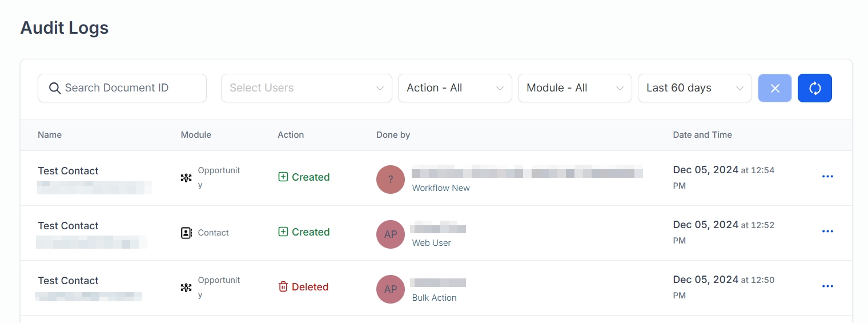The image size is (868, 323).
Task: Open the Action - All filter dropdown
Action: point(455,88)
